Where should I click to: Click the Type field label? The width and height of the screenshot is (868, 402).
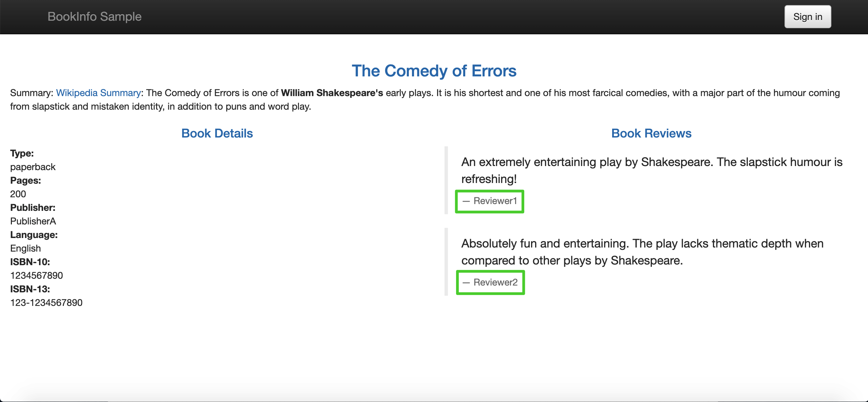22,153
